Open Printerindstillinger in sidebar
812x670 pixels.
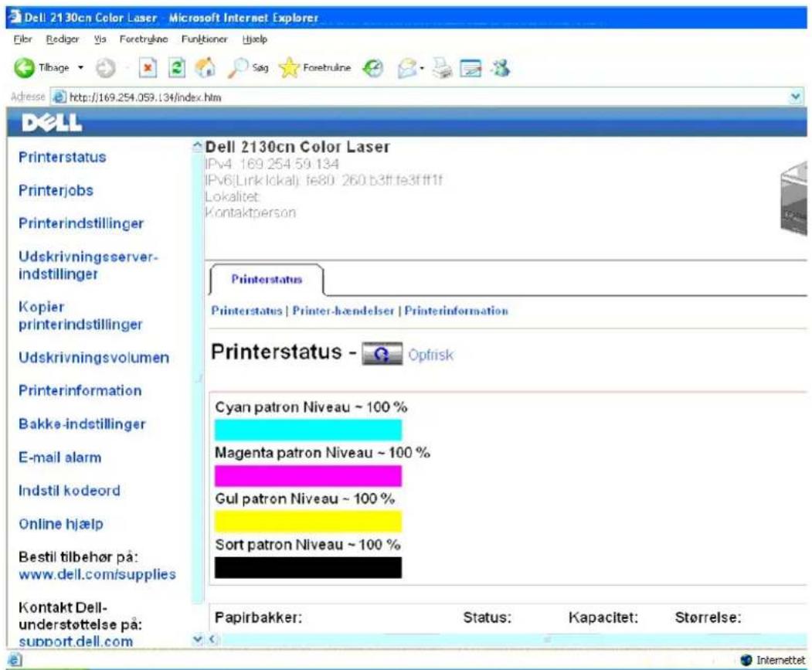81,223
